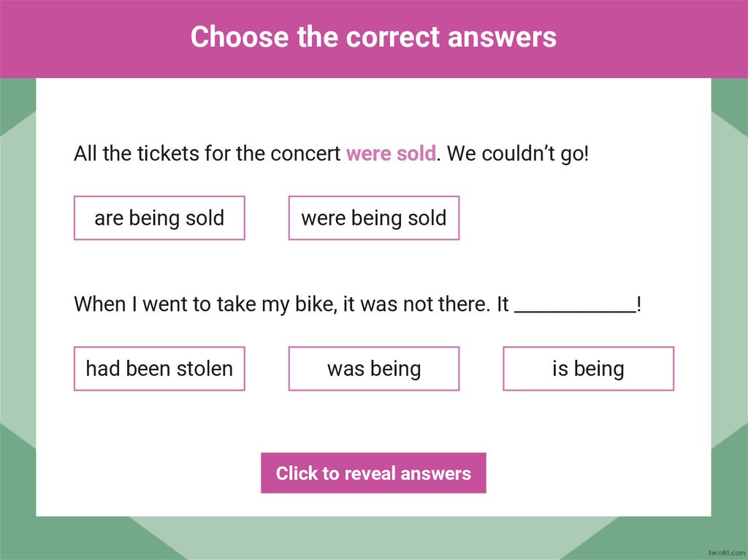Click the highlighted pink 'were sold' answer text
Image resolution: width=748 pixels, height=560 pixels.
coord(391,154)
